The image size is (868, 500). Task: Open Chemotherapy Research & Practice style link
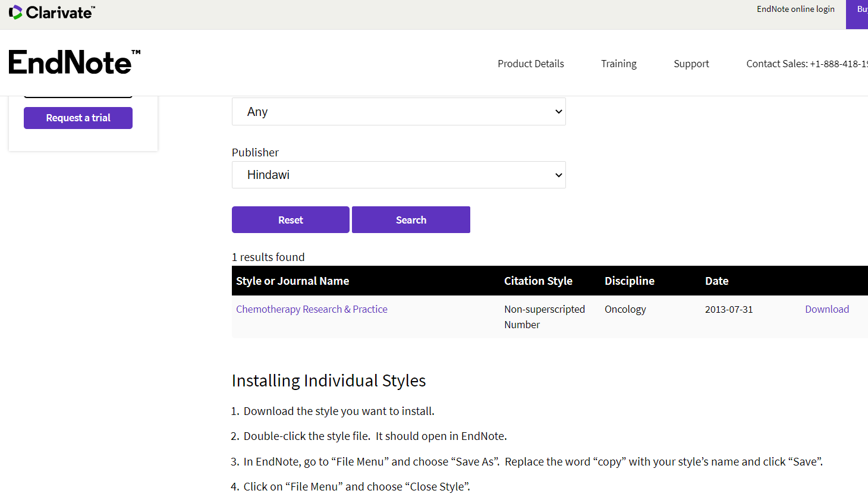[312, 309]
